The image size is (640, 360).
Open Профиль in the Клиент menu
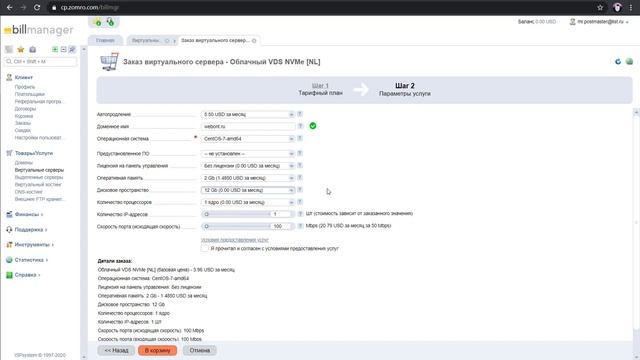pyautogui.click(x=25, y=87)
